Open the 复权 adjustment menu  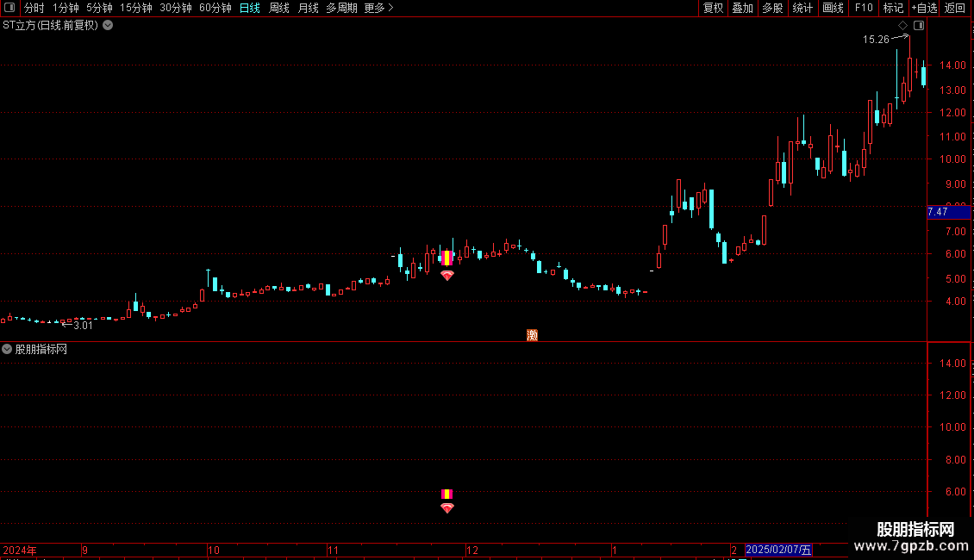point(713,8)
